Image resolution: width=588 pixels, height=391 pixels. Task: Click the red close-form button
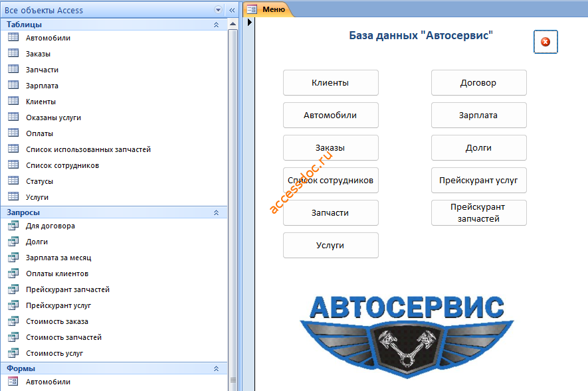coord(545,42)
